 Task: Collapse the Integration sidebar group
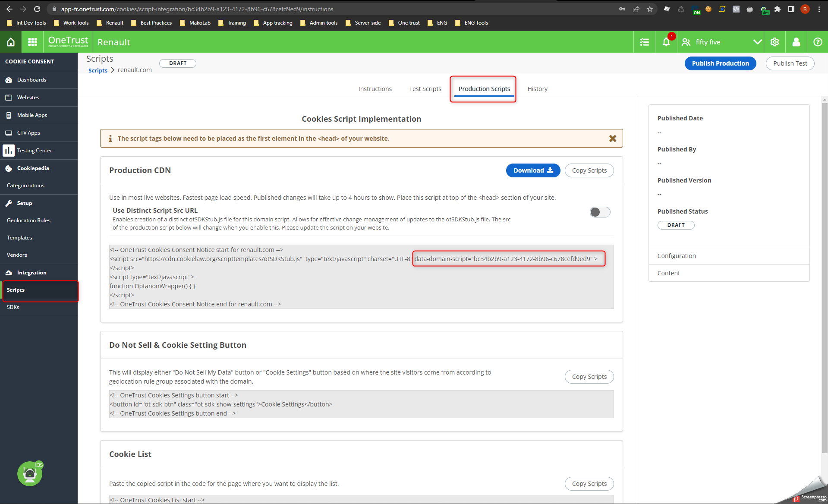pos(39,273)
